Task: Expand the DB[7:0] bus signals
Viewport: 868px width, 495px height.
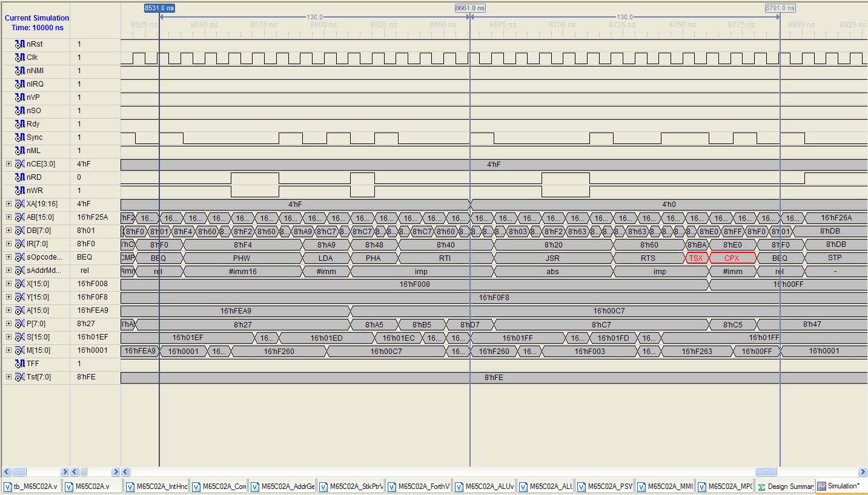Action: (x=8, y=231)
